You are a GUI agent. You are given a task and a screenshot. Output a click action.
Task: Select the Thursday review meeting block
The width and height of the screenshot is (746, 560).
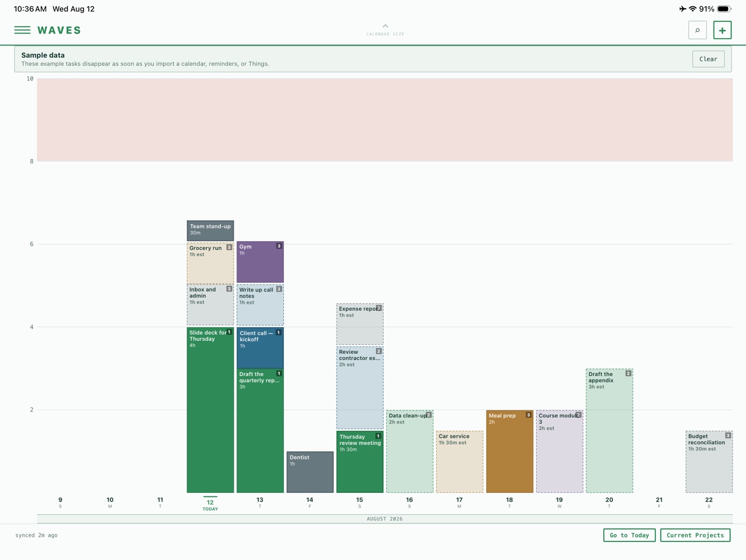point(360,462)
